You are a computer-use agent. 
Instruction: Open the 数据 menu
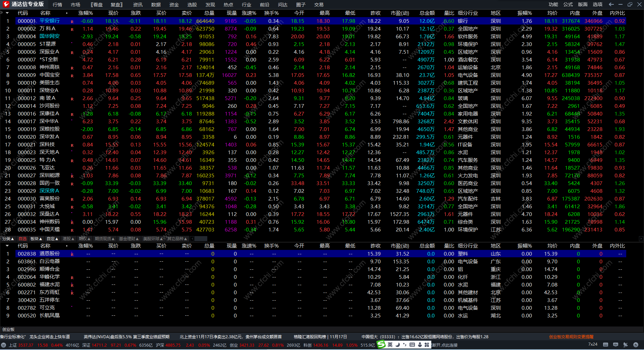(x=156, y=5)
